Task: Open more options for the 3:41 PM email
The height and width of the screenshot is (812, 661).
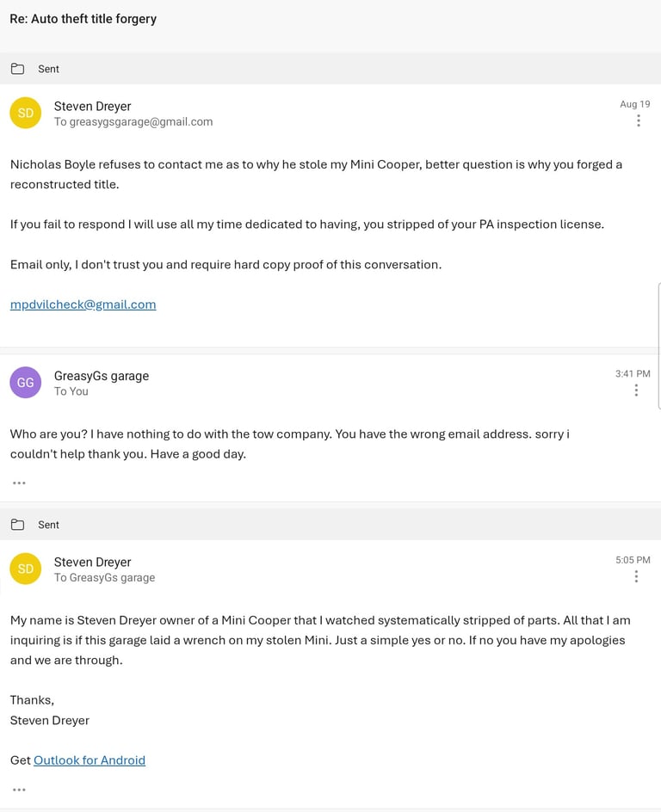Action: (636, 390)
